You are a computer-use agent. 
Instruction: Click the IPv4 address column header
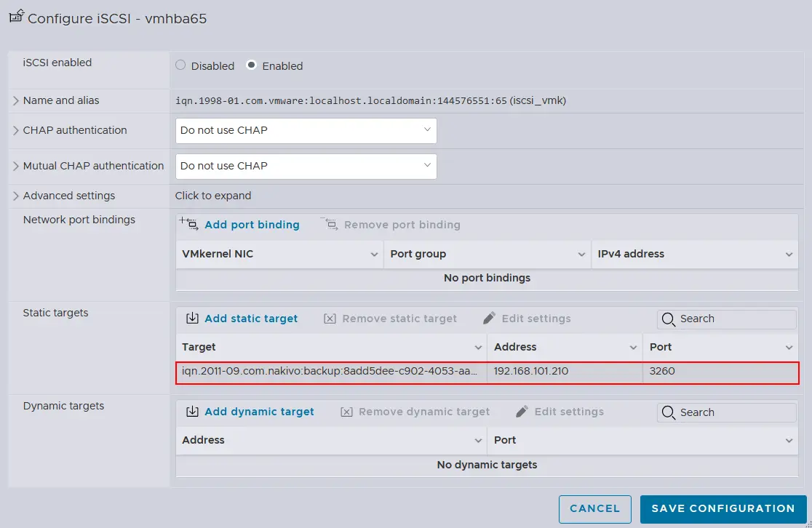point(695,254)
